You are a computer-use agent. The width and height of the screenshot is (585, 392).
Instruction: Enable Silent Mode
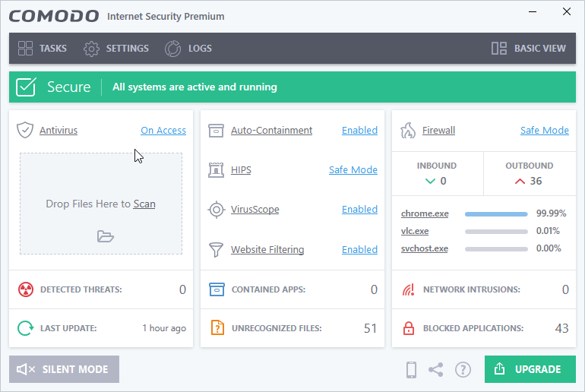[64, 369]
